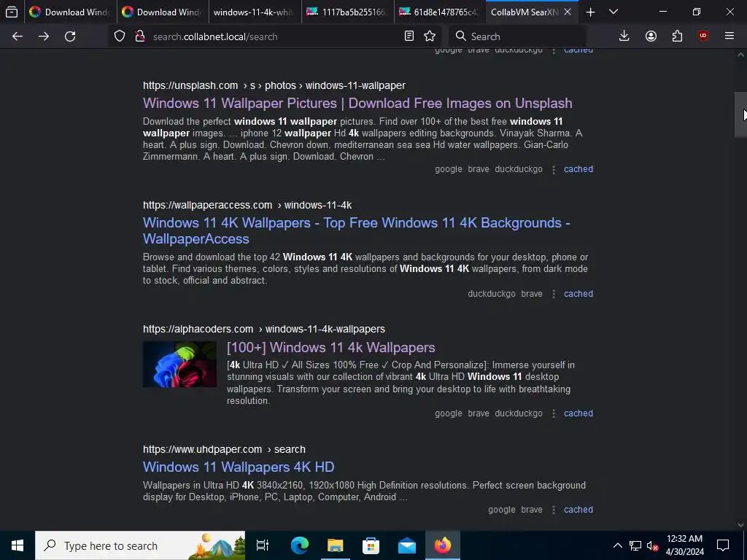This screenshot has height=560, width=747.
Task: Switch to the windows-11-4k-white tab
Action: click(x=255, y=12)
